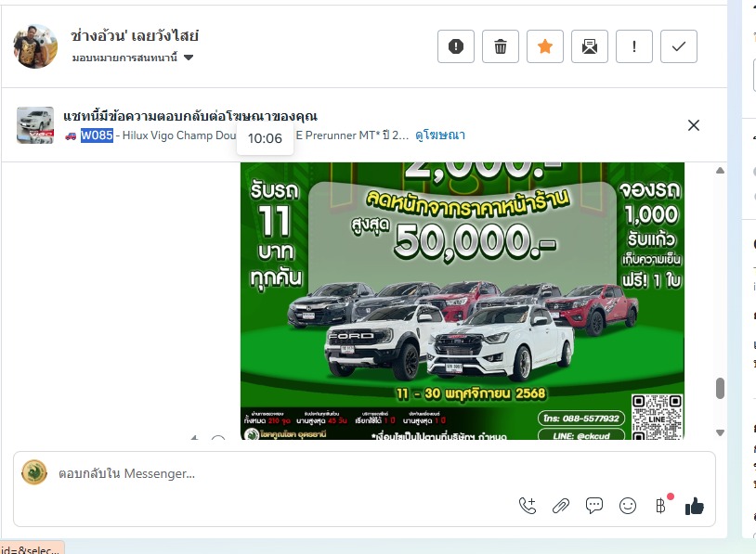Screen dimensions: 756x554
Task: Attach a file using paperclip icon
Action: 561,506
